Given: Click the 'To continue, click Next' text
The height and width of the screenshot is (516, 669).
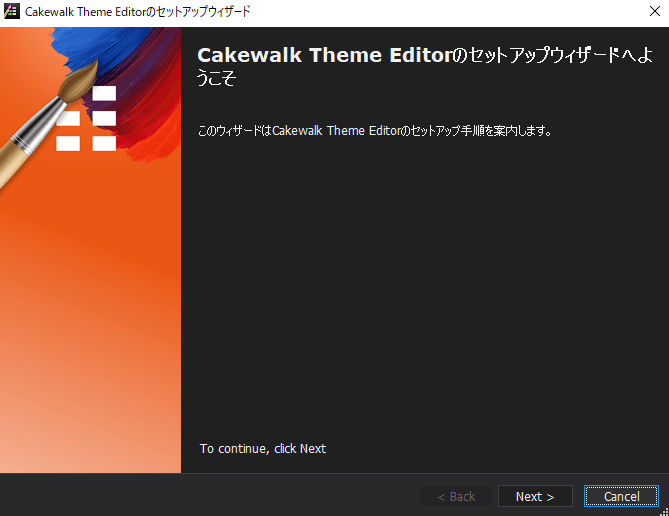Looking at the screenshot, I should click(263, 449).
